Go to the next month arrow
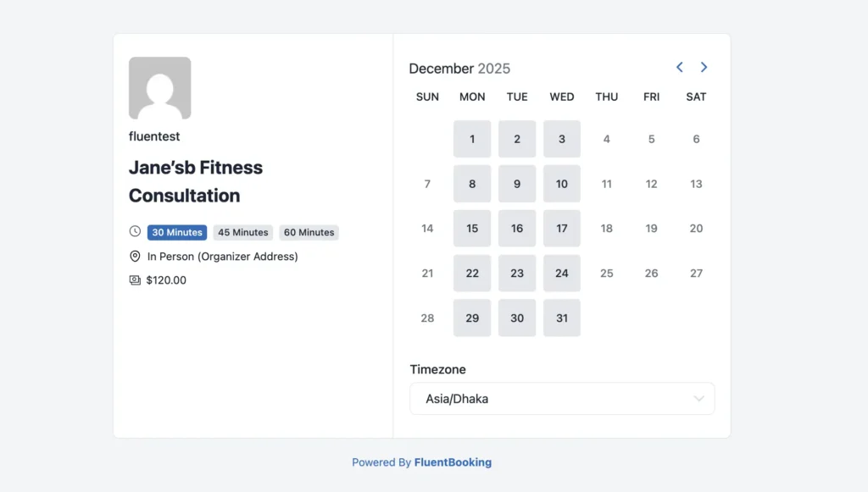The image size is (868, 492). click(x=704, y=68)
